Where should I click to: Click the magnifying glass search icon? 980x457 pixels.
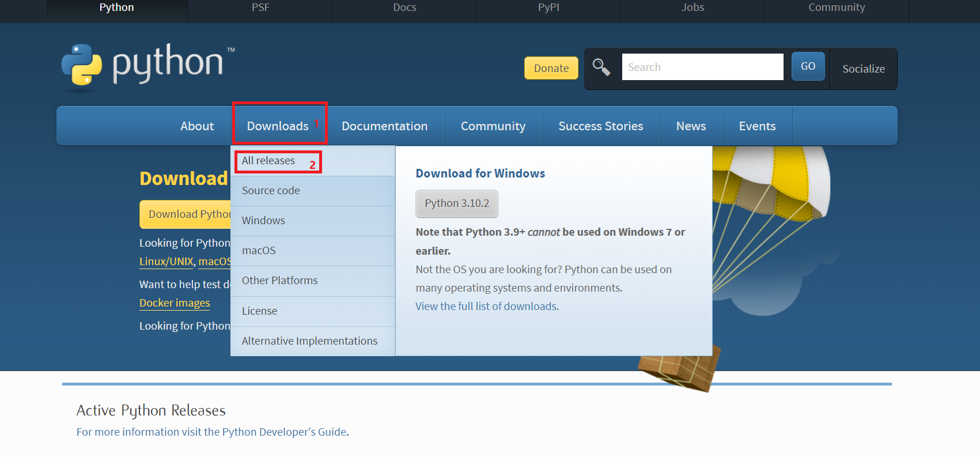601,67
